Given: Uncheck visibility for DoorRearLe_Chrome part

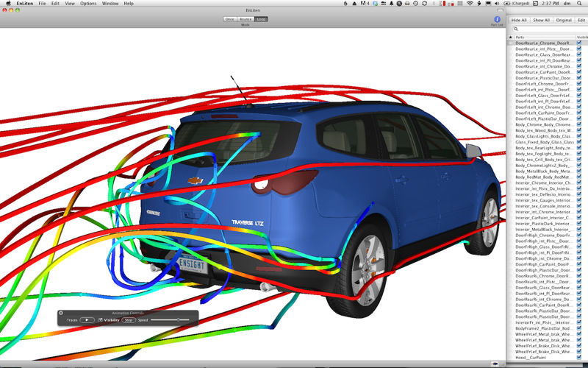Looking at the screenshot, I should pyautogui.click(x=579, y=43).
